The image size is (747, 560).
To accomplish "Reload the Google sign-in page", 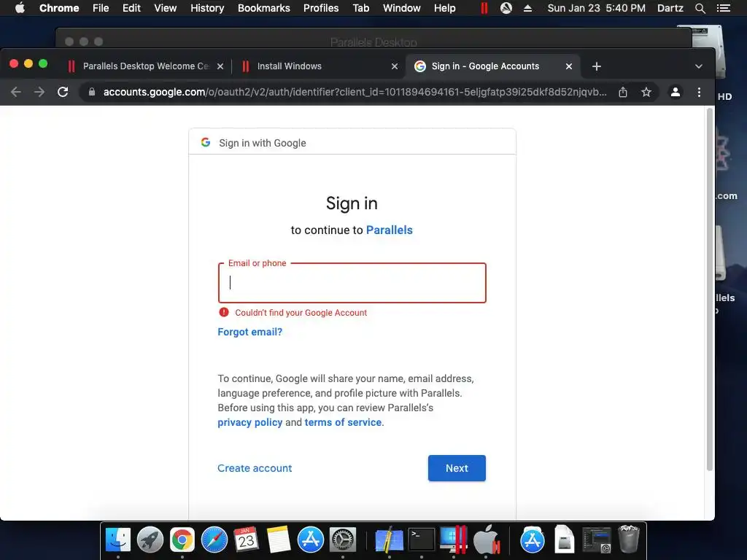I will 63,92.
